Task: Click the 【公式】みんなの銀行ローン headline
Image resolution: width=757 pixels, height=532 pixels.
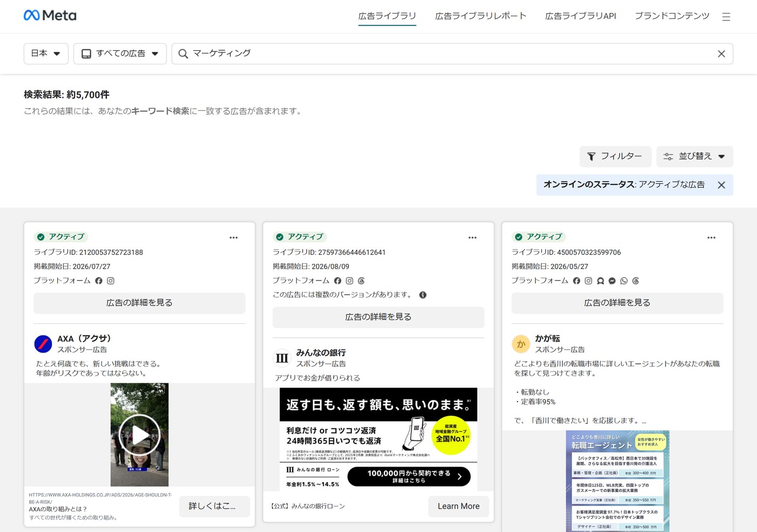Action: (308, 507)
